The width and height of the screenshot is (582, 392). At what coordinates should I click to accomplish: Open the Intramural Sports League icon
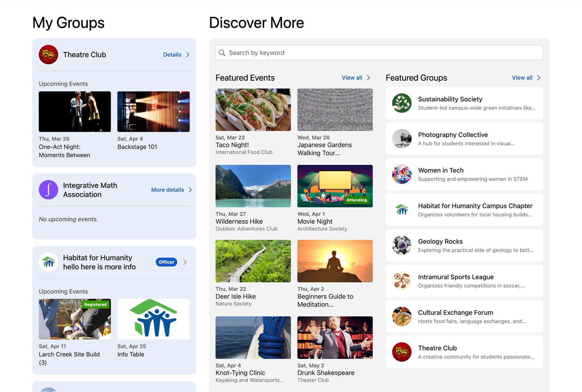coord(402,281)
